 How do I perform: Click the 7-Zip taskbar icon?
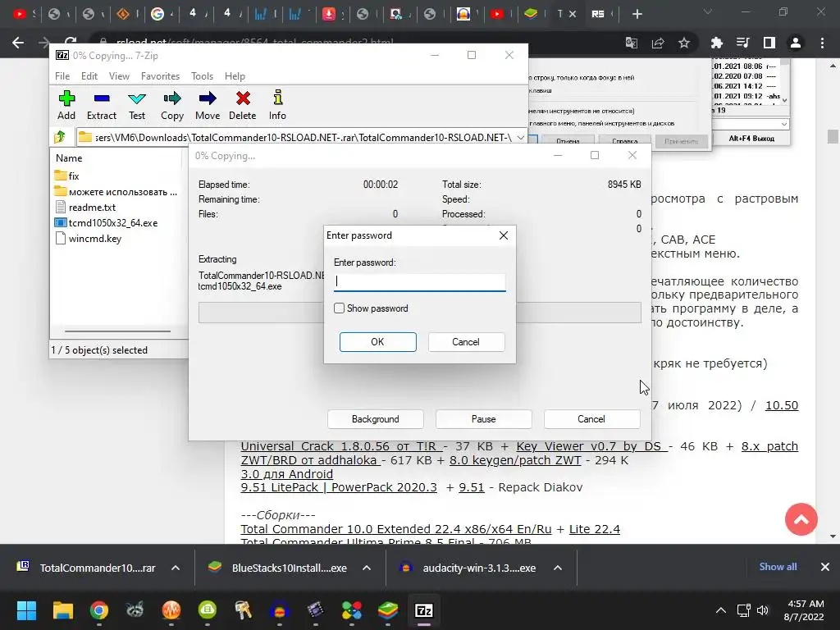424,610
